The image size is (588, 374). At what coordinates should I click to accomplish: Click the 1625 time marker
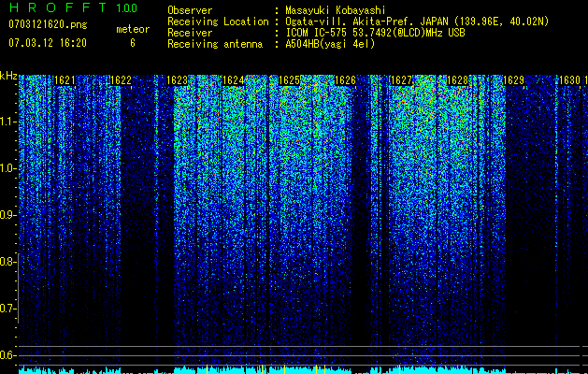point(290,80)
